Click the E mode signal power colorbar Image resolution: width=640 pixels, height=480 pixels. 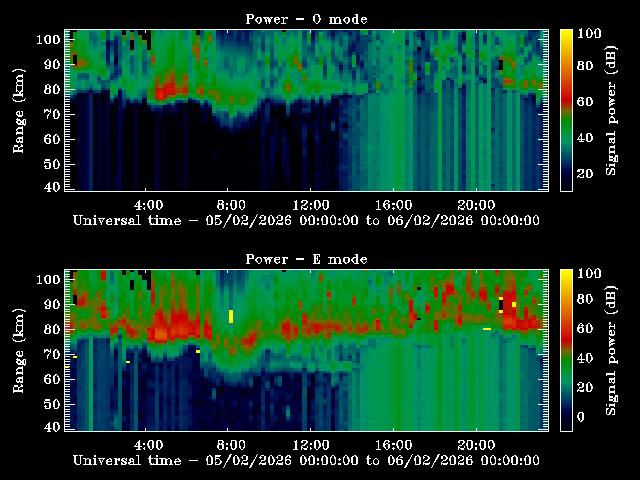tap(566, 349)
